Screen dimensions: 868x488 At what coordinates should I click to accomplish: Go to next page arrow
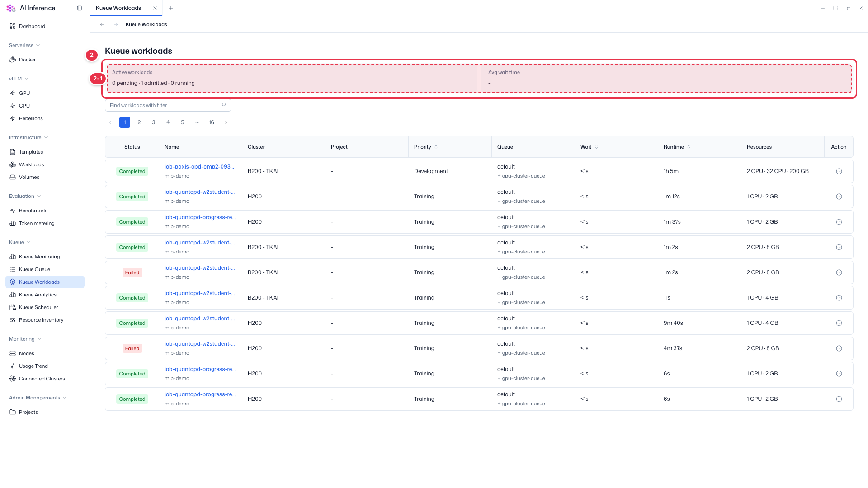point(226,122)
